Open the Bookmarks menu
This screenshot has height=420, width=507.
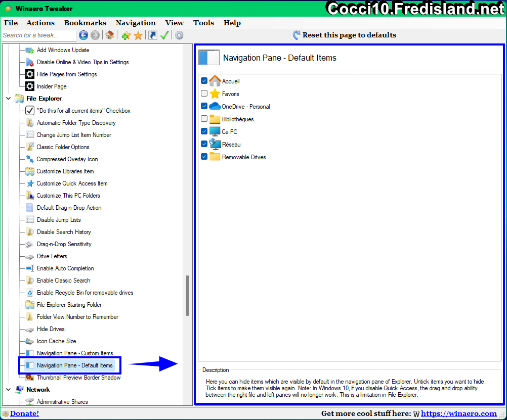click(x=85, y=23)
